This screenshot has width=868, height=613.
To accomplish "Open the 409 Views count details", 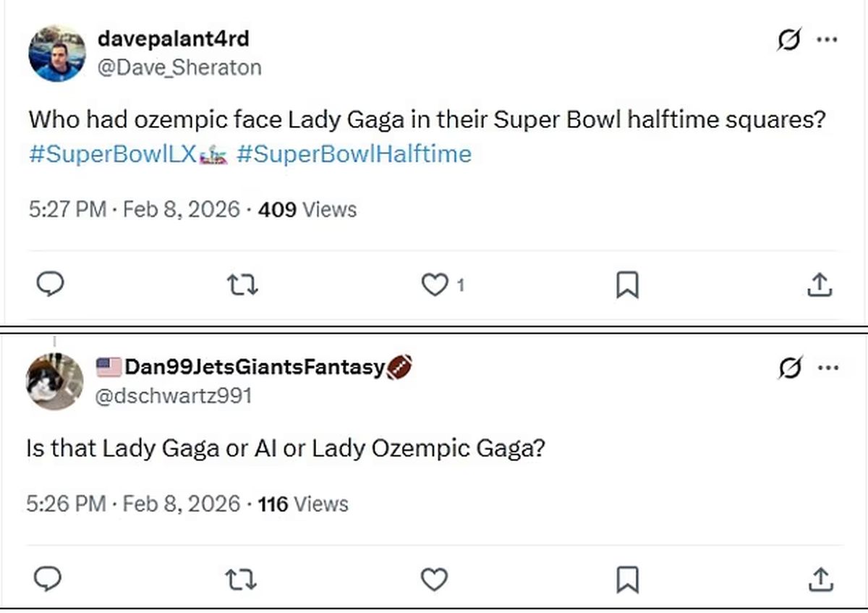I will (x=304, y=210).
